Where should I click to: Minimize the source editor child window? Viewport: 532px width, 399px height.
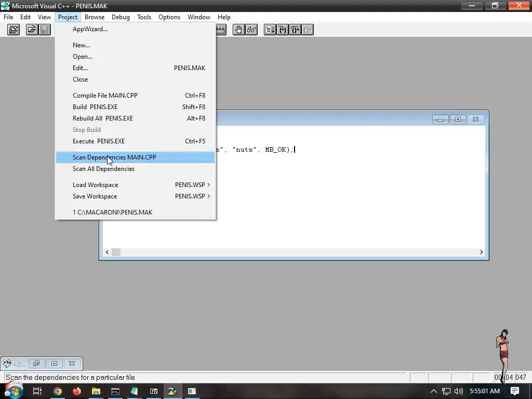pos(441,119)
